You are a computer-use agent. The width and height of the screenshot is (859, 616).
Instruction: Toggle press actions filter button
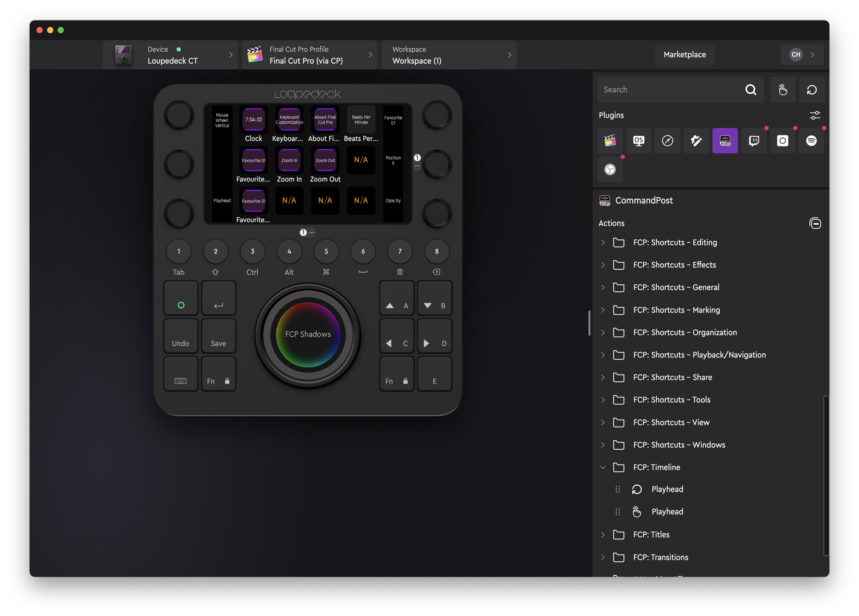click(x=782, y=90)
